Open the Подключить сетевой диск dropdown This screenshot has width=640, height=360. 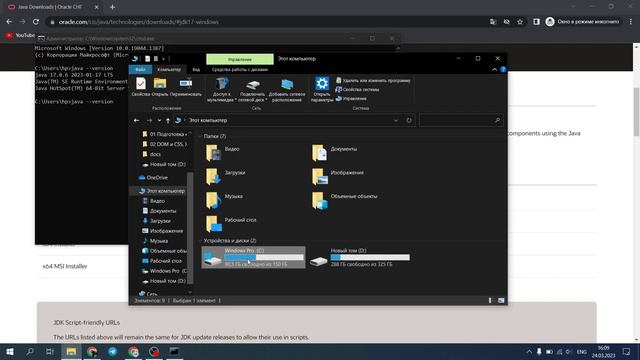[x=253, y=89]
